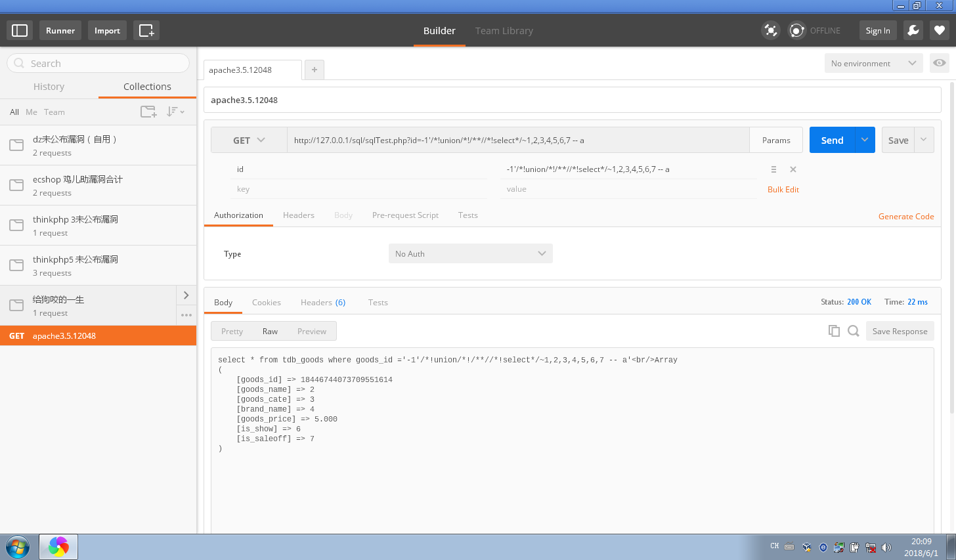
Task: Open the dz未公布漏洞 collection folder
Action: click(x=98, y=145)
